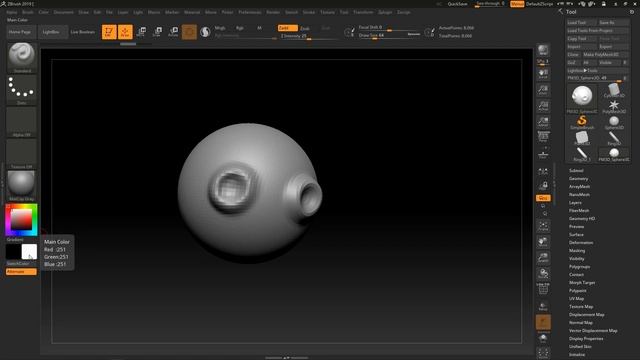640x360 pixels.
Task: Expand the Geometry section
Action: click(578, 179)
